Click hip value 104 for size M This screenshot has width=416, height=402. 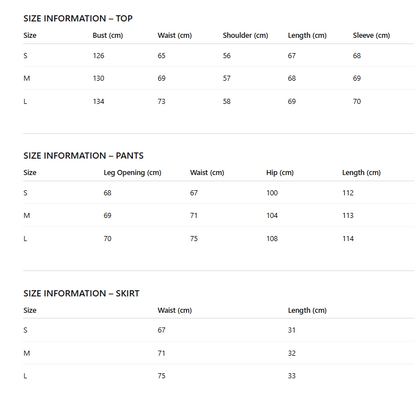coord(272,216)
